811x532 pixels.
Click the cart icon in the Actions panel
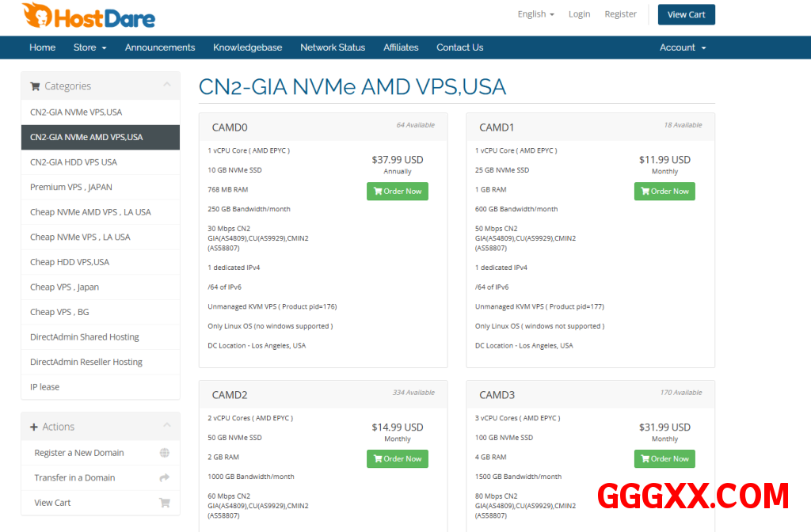click(x=165, y=503)
